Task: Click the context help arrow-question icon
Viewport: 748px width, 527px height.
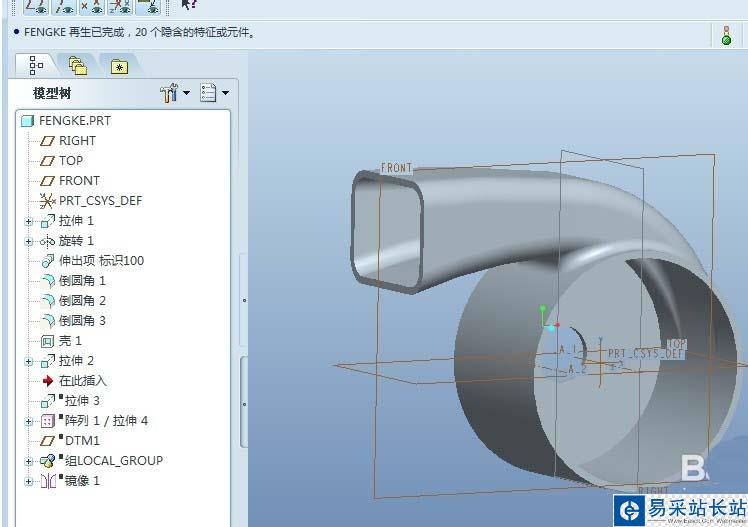Action: click(189, 5)
